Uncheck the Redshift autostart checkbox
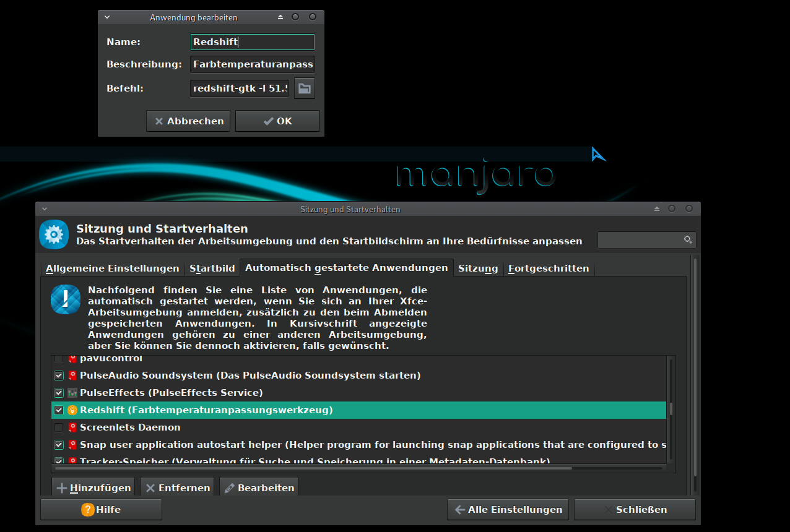790x532 pixels. click(59, 410)
